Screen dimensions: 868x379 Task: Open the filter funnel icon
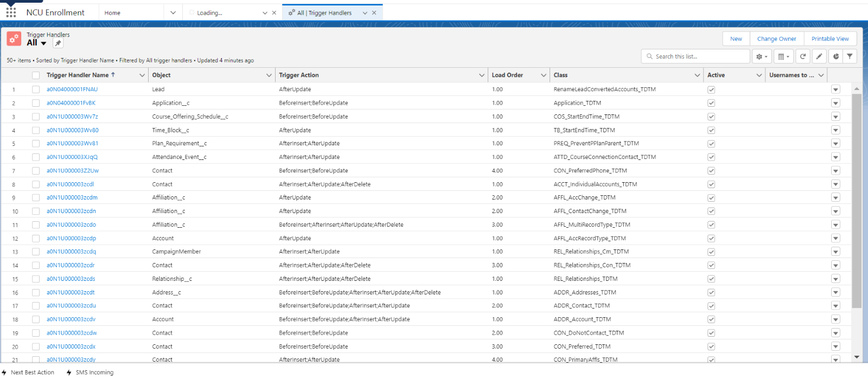click(x=850, y=56)
